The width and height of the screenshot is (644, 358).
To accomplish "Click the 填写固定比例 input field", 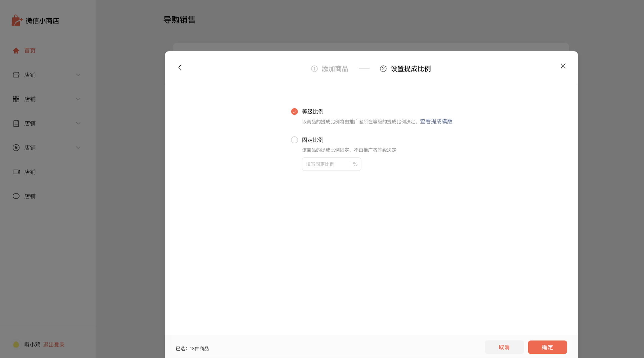I will 326,164.
